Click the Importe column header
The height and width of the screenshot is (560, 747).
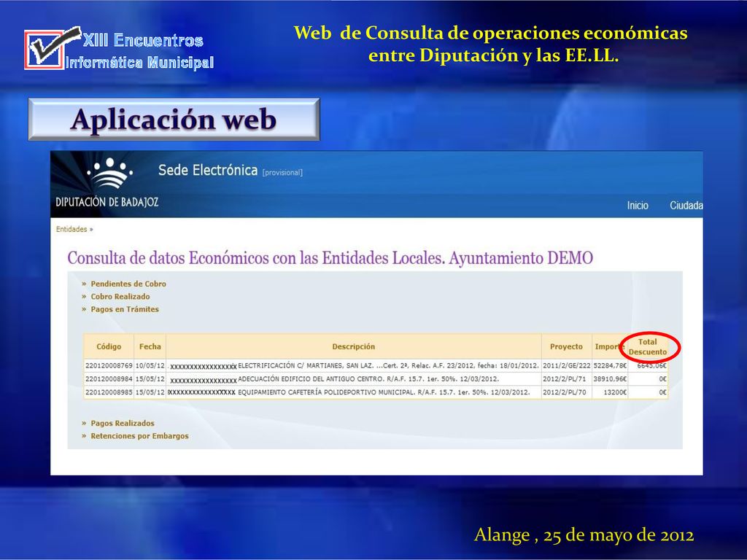pos(609,346)
